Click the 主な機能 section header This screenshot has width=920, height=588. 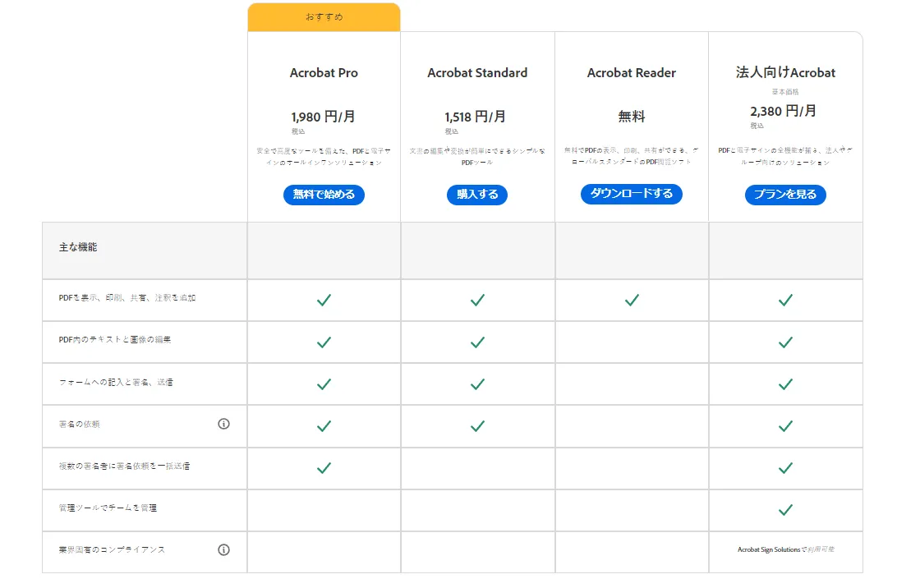(78, 247)
